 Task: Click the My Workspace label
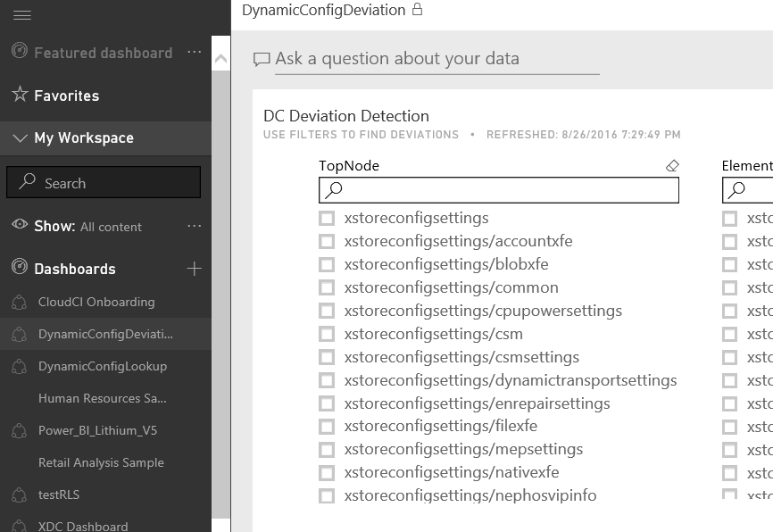click(84, 137)
